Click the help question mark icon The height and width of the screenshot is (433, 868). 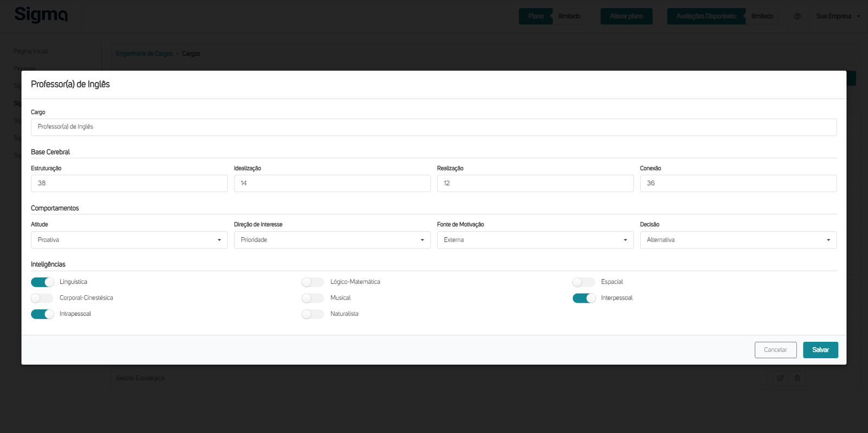click(797, 16)
